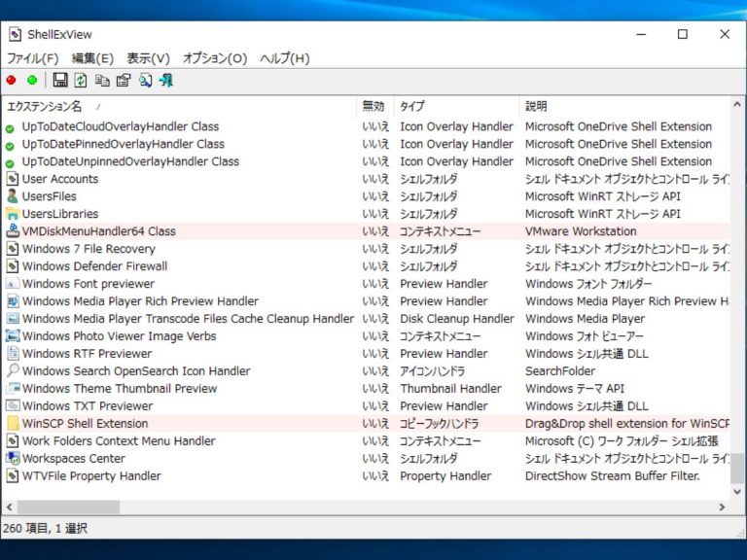Click the コピーフックハンドラ type cell
Image resolution: width=747 pixels, height=560 pixels.
tap(440, 423)
